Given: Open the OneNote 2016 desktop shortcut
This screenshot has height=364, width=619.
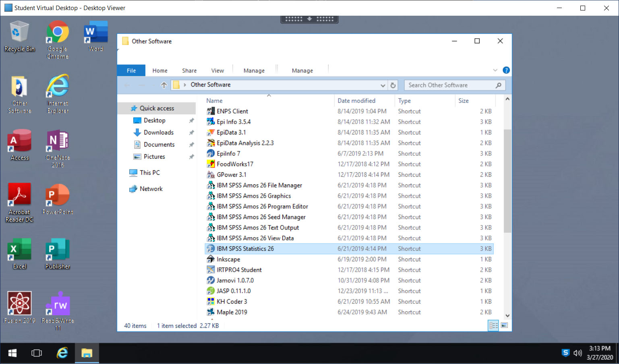Looking at the screenshot, I should point(58,149).
